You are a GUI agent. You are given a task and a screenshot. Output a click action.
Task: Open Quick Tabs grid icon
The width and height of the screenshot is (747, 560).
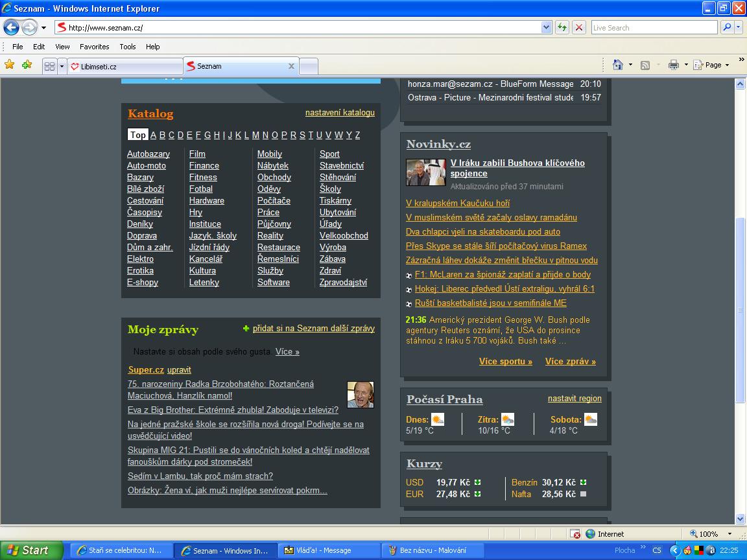[x=49, y=66]
